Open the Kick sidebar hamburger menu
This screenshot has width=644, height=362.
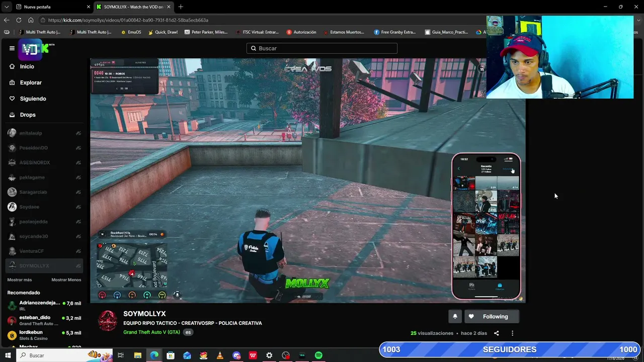pos(12,48)
